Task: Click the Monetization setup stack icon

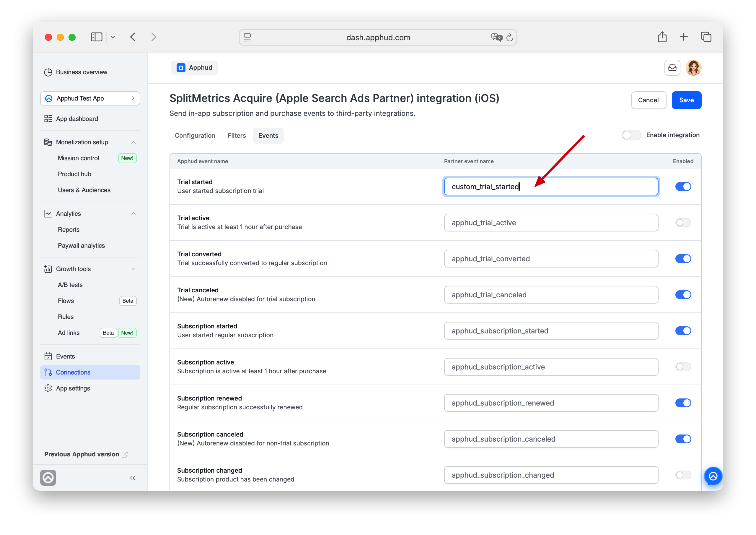Action: tap(48, 142)
